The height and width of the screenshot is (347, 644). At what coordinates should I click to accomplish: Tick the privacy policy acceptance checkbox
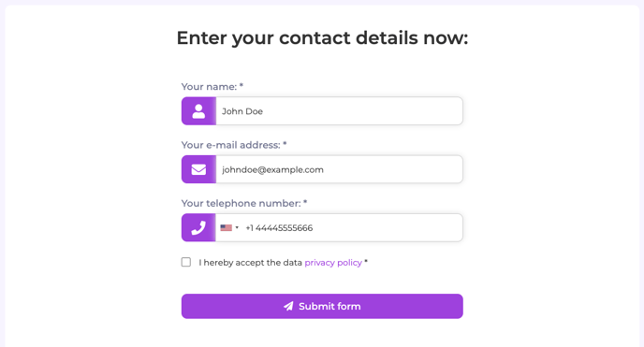(186, 262)
